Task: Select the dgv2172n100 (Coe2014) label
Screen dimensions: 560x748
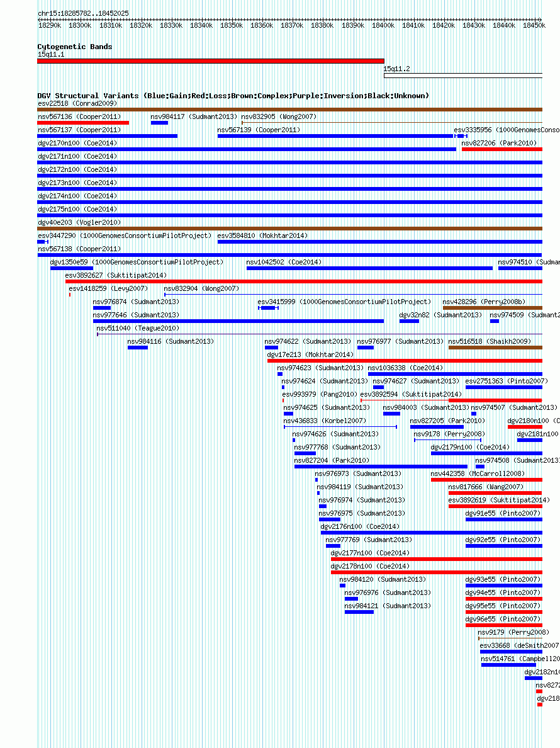Action: click(x=77, y=170)
